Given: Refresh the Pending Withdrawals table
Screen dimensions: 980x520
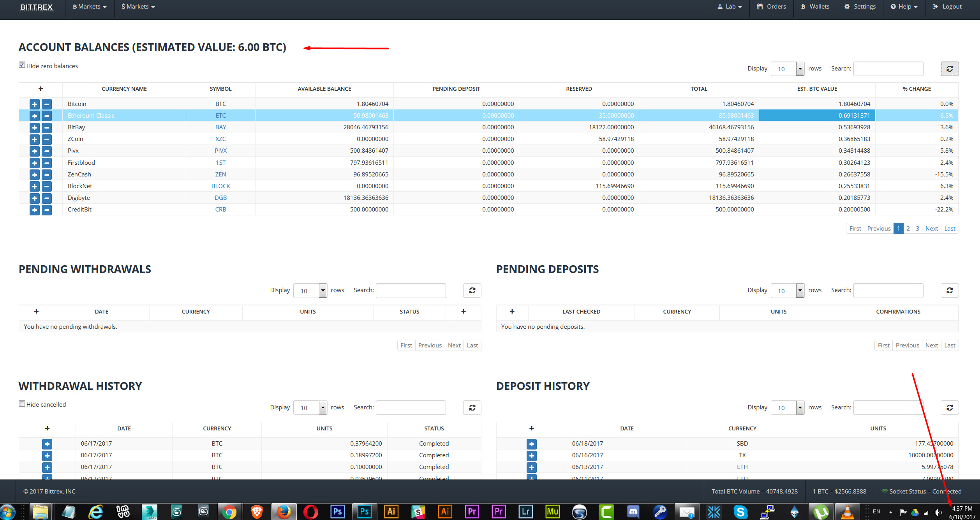Looking at the screenshot, I should click(x=472, y=291).
